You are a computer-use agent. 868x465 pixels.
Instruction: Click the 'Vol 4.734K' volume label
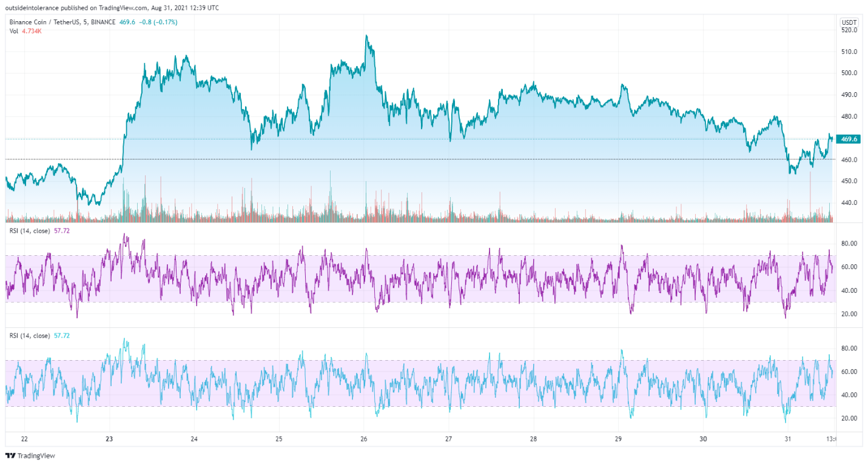(x=25, y=31)
